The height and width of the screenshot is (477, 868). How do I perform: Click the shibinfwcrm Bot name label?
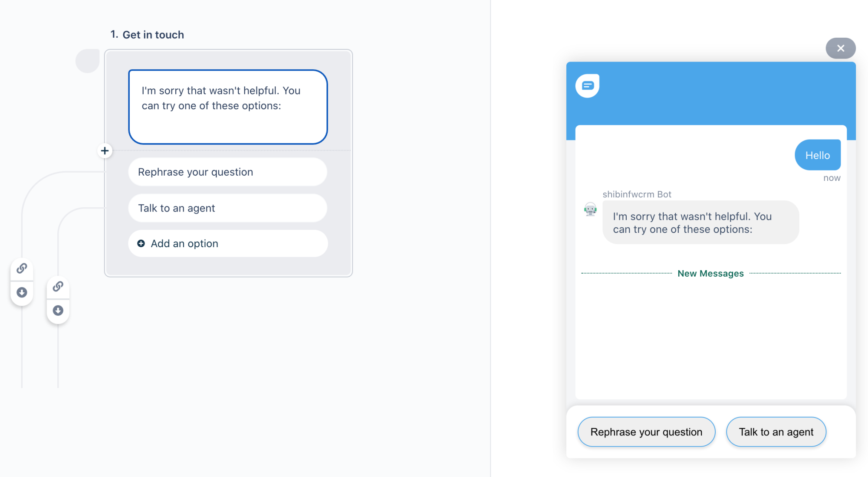point(637,194)
